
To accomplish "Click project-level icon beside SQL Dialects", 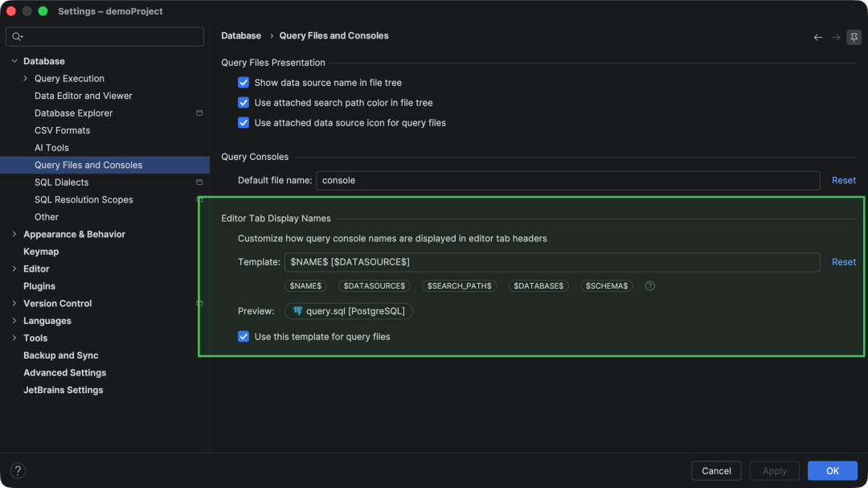I will 199,182.
